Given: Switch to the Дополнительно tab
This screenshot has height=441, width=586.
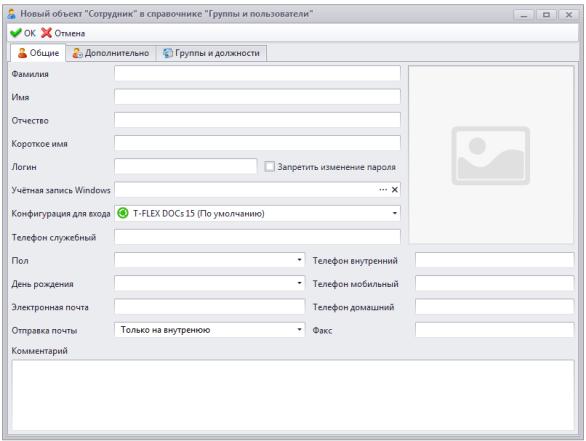Looking at the screenshot, I should click(x=111, y=53).
